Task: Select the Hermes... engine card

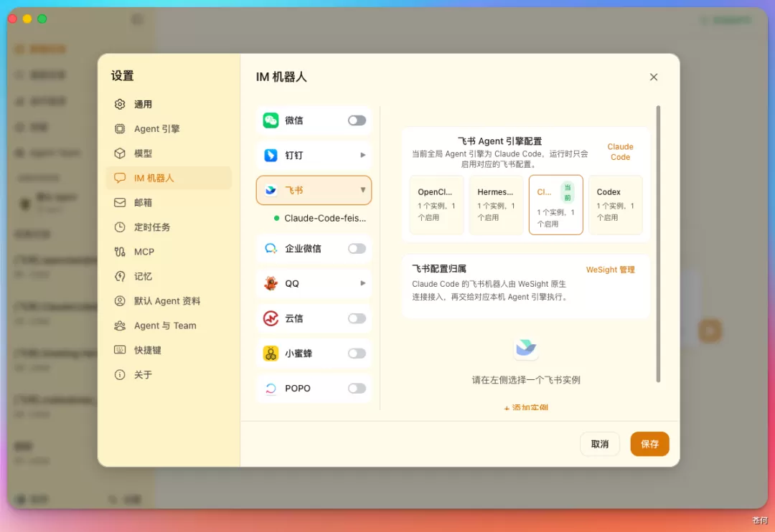Action: [496, 204]
